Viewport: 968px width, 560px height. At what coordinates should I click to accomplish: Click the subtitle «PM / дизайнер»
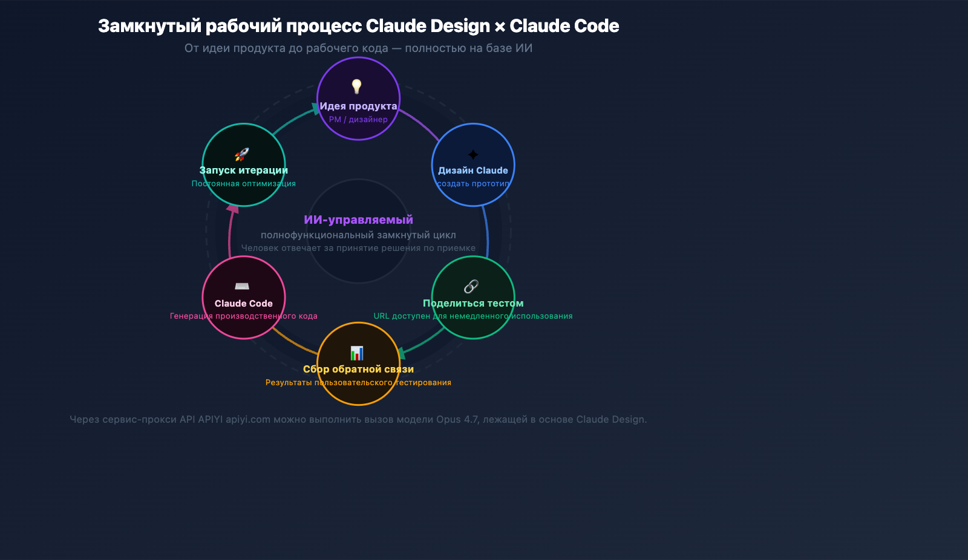coord(358,119)
